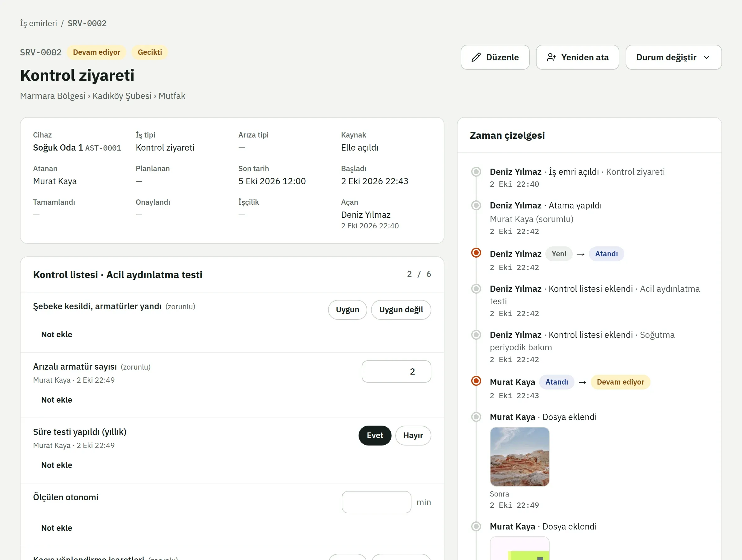Click the pencil icon on Düzenle
Viewport: 742px width, 560px height.
click(476, 57)
